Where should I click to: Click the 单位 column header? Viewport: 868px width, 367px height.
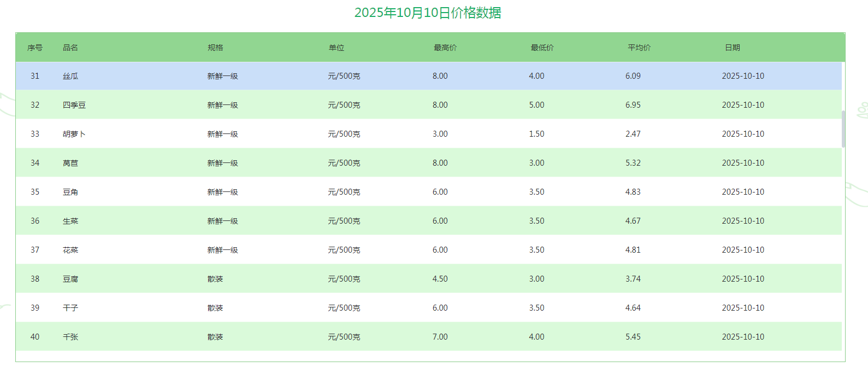pyautogui.click(x=336, y=48)
